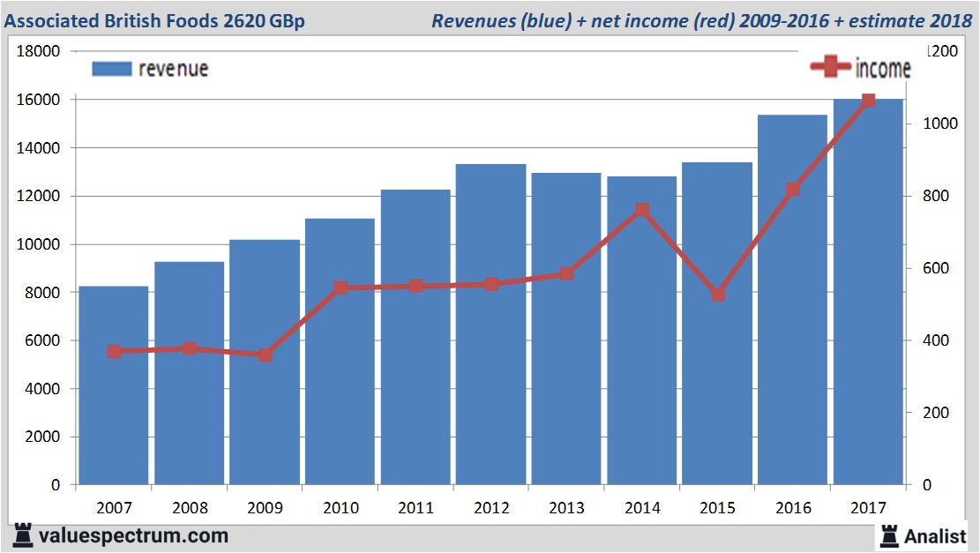Viewport: 980px width, 553px height.
Task: Click the blue revenue legend swatch
Action: [x=110, y=69]
